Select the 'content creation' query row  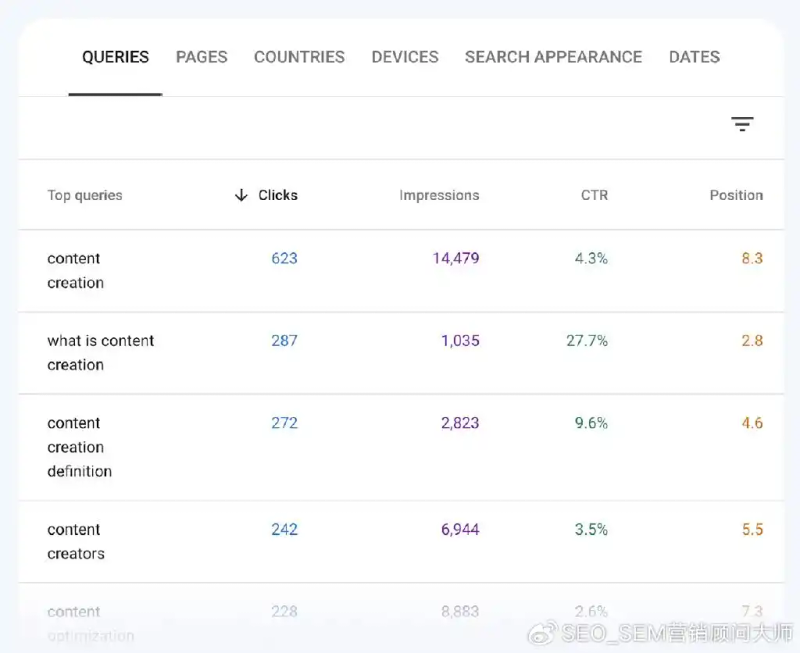pyautogui.click(x=75, y=270)
